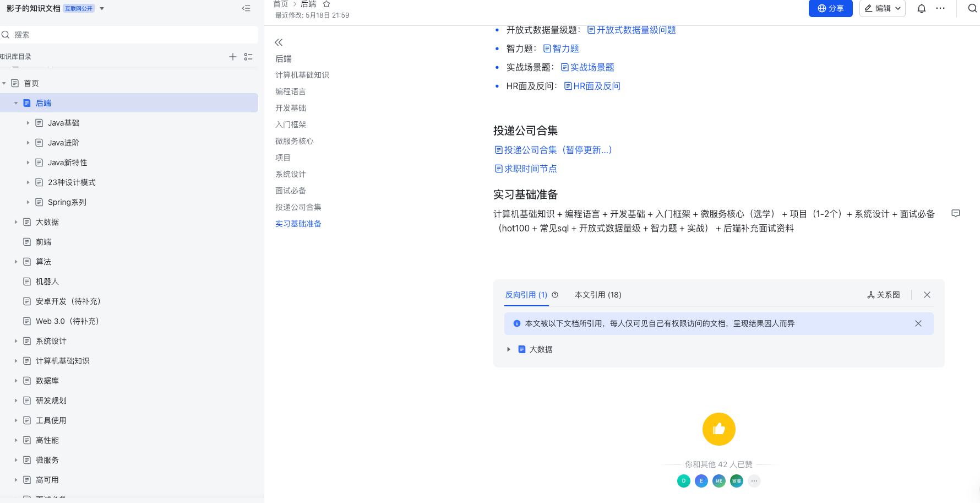Open search using the top-right magnifier icon
Image resolution: width=980 pixels, height=503 pixels.
click(x=971, y=8)
